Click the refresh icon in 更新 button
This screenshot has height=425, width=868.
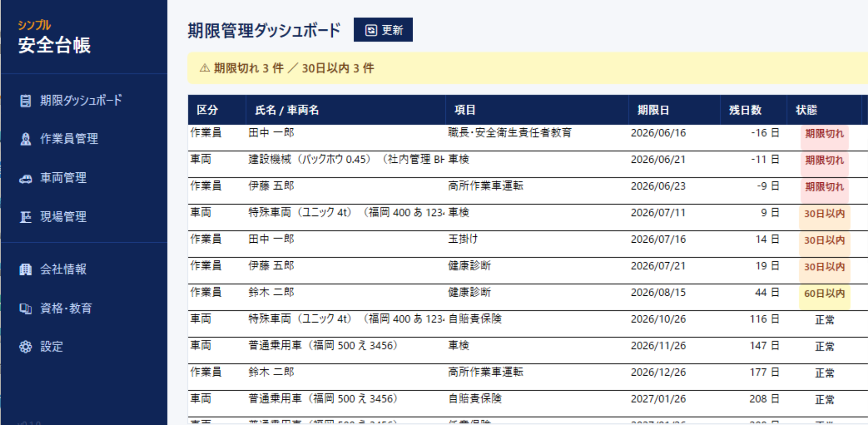click(x=371, y=30)
